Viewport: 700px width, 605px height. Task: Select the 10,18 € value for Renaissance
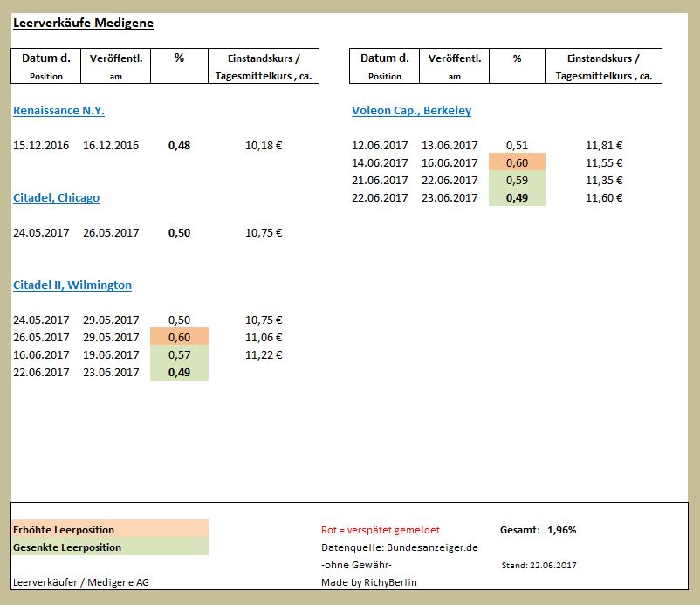tap(264, 146)
